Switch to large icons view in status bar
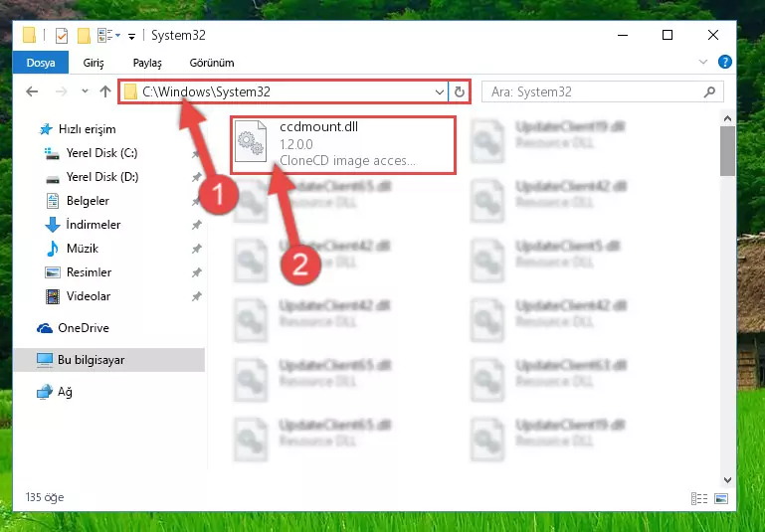The width and height of the screenshot is (765, 532). pos(720,498)
